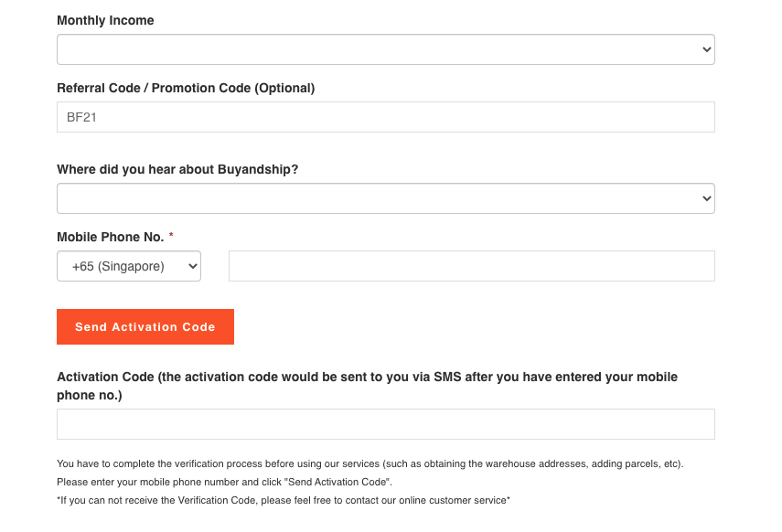
Task: Click the chevron arrow on the Buyandship source select
Action: pyautogui.click(x=706, y=198)
